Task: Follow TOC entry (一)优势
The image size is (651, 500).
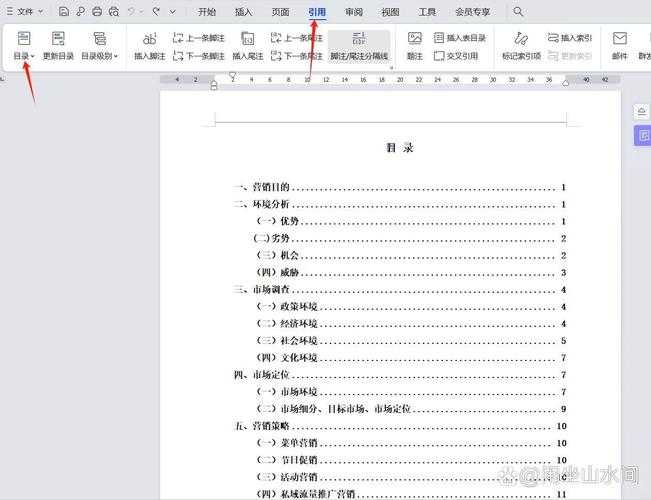Action: (411, 221)
